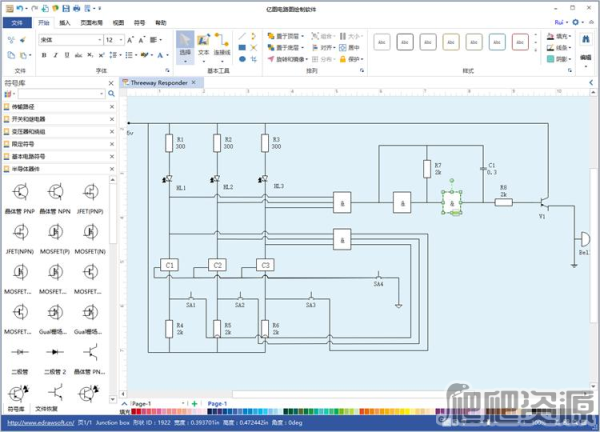
Task: Pick the 晶体管 NPN transistor symbol
Action: (56, 193)
